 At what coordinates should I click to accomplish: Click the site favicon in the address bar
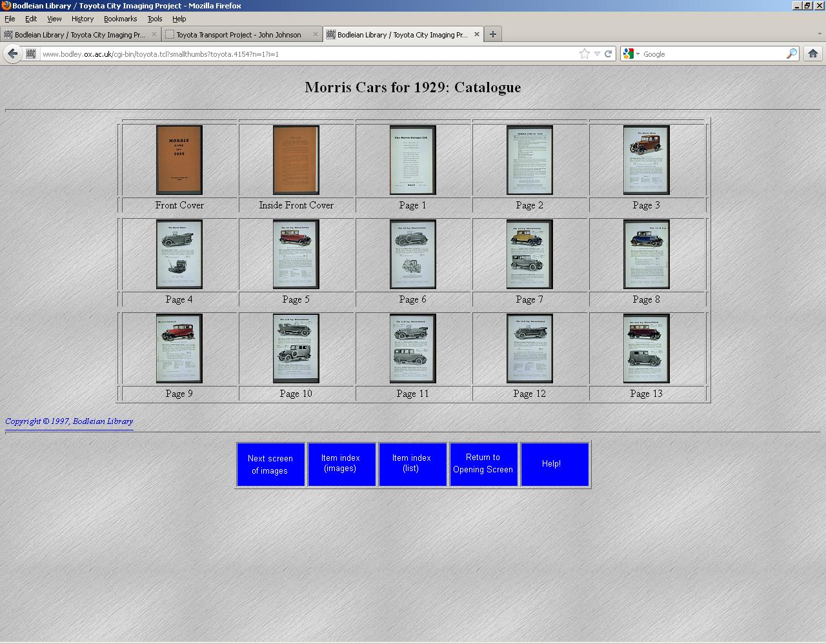point(31,54)
